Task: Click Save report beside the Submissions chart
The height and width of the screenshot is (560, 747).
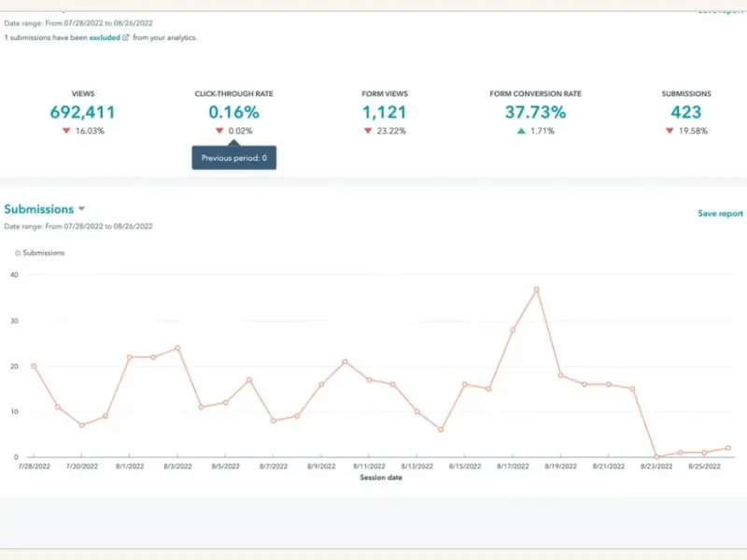Action: pyautogui.click(x=720, y=214)
